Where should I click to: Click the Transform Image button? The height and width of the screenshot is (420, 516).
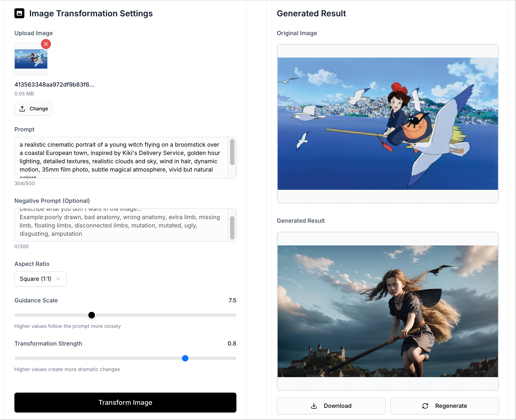[x=125, y=403]
